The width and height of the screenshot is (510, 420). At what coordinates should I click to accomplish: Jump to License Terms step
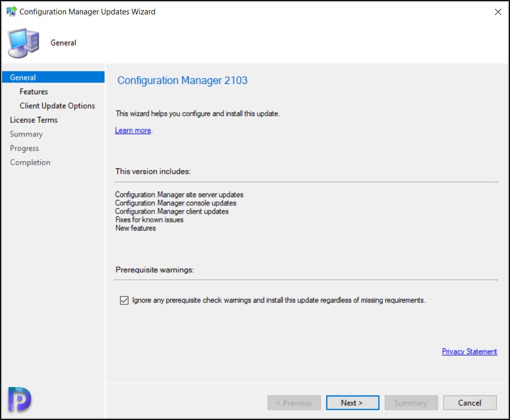pos(34,120)
